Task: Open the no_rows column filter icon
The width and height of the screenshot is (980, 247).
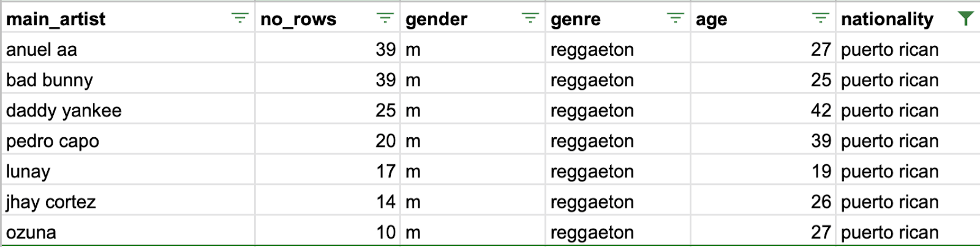Action: 385,18
